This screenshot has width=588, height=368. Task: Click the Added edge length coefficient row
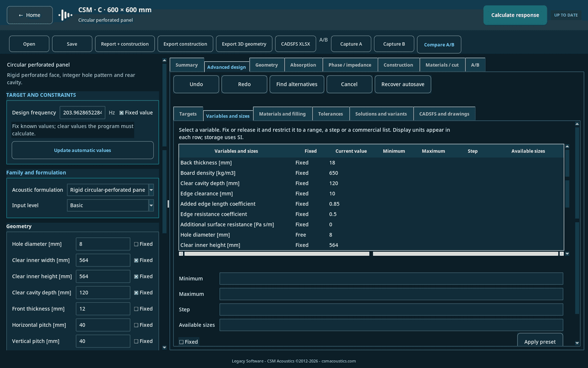(371, 204)
